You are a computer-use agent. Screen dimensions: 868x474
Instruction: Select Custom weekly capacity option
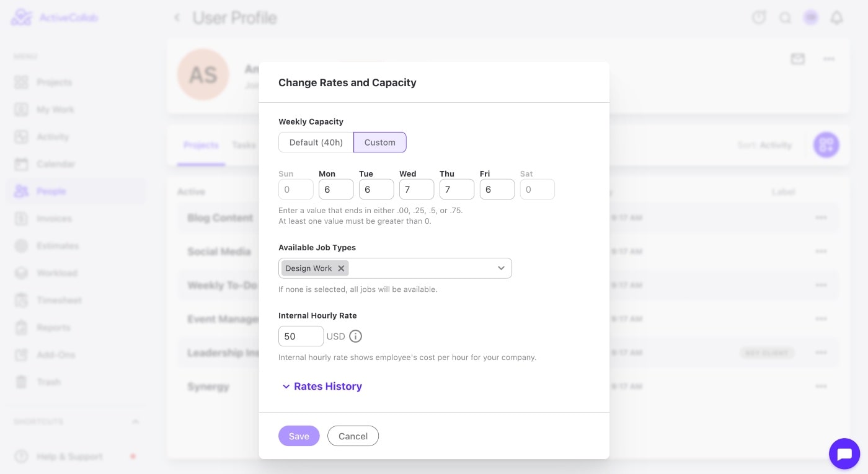(x=379, y=143)
